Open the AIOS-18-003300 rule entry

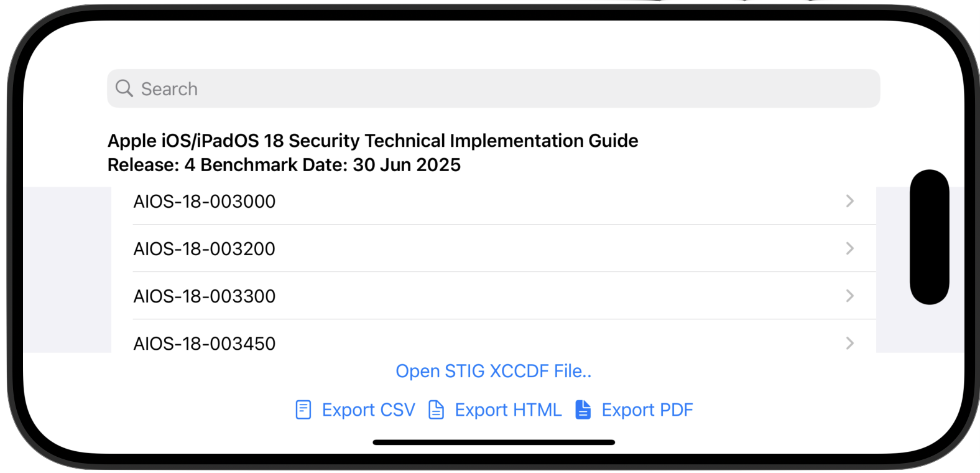coord(494,296)
